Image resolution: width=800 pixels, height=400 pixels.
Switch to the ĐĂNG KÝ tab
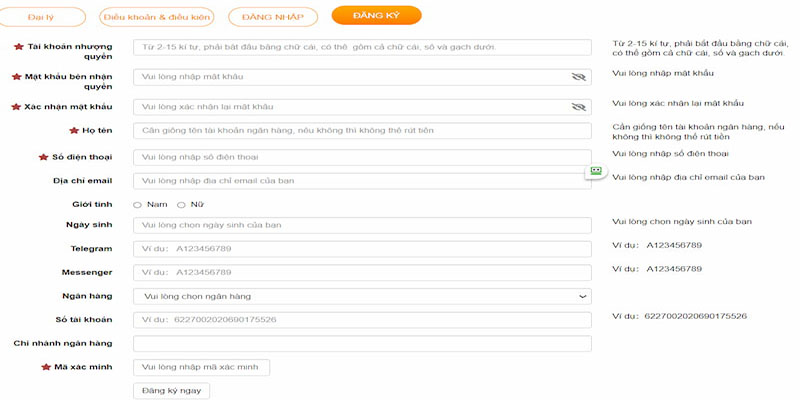[377, 15]
